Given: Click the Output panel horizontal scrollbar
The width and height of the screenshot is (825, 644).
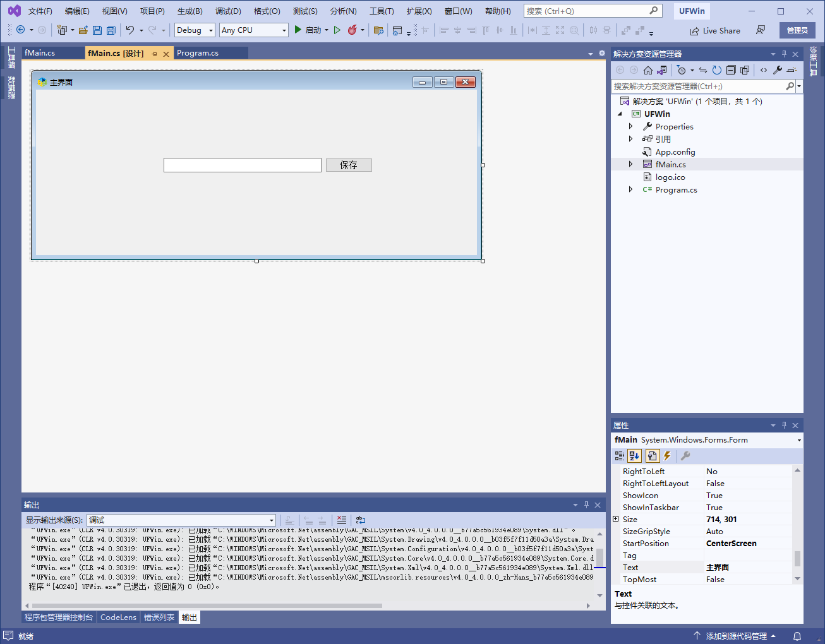Looking at the screenshot, I should point(207,605).
